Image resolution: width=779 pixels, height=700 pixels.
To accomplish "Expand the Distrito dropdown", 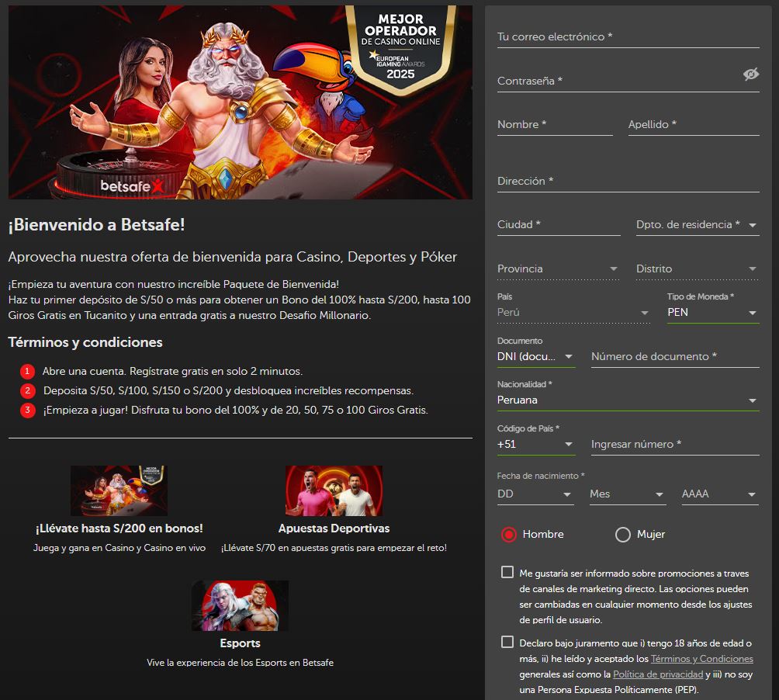I will click(x=752, y=269).
